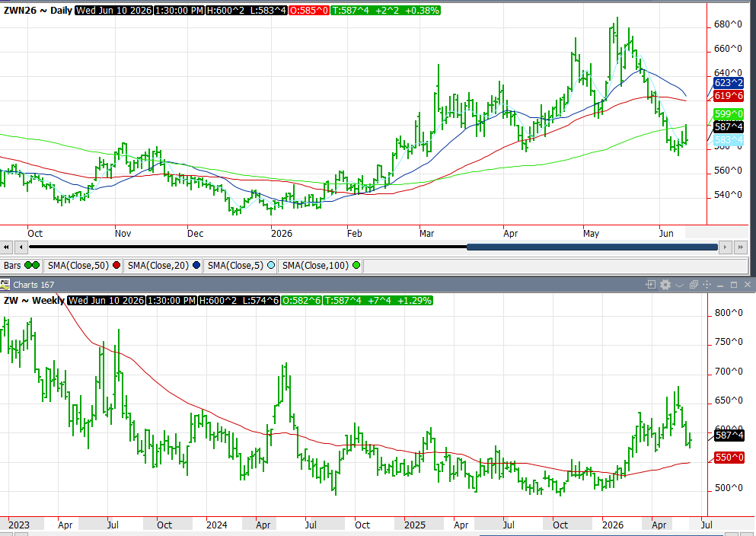This screenshot has height=536, width=756.
Task: Click the red swatch next to SMA(Close,50)
Action: [116, 265]
